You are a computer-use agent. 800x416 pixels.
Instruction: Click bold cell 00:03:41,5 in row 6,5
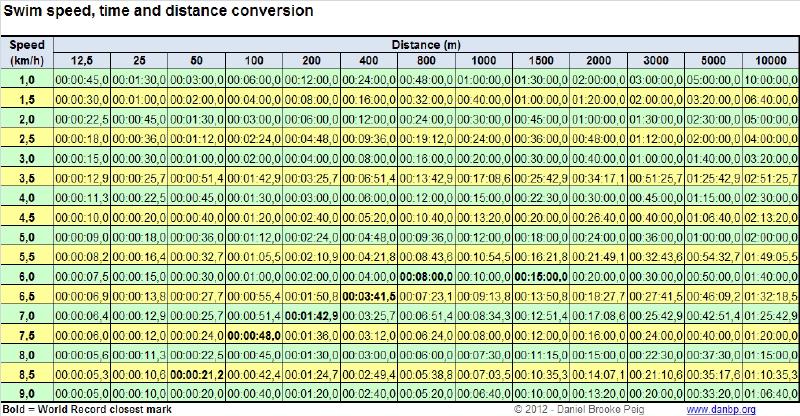(369, 296)
